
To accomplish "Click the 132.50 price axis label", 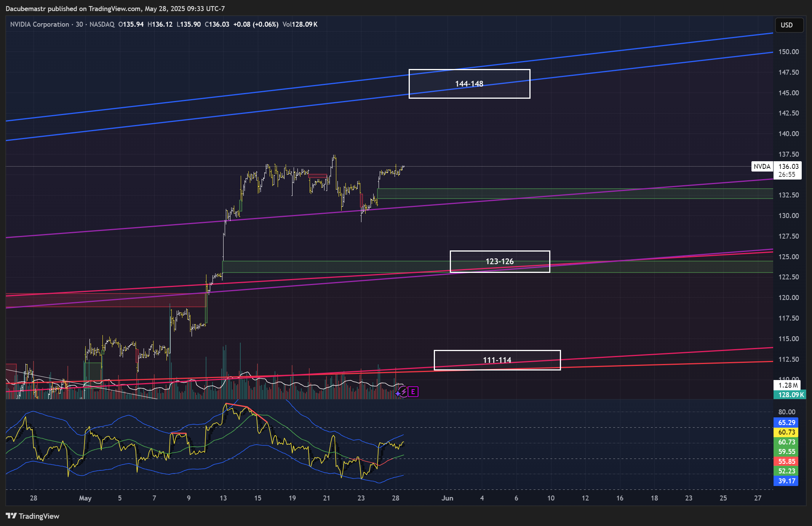I will click(788, 195).
